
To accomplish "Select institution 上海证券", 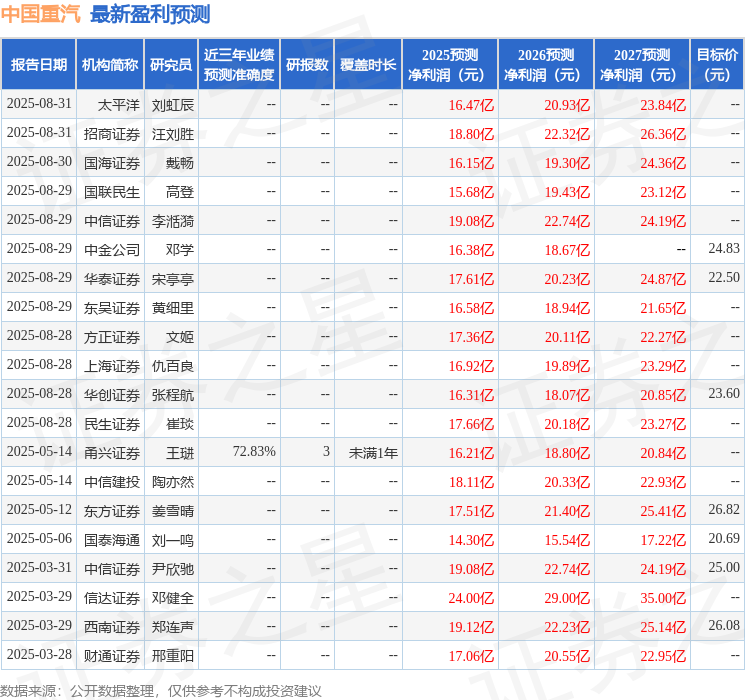I will click(112, 366).
